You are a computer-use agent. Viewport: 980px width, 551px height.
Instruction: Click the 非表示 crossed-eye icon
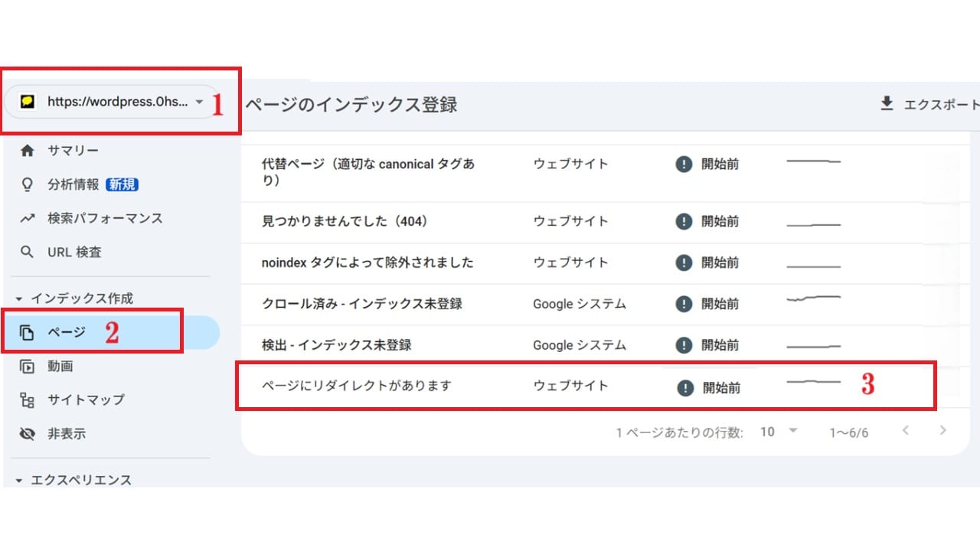click(x=28, y=434)
